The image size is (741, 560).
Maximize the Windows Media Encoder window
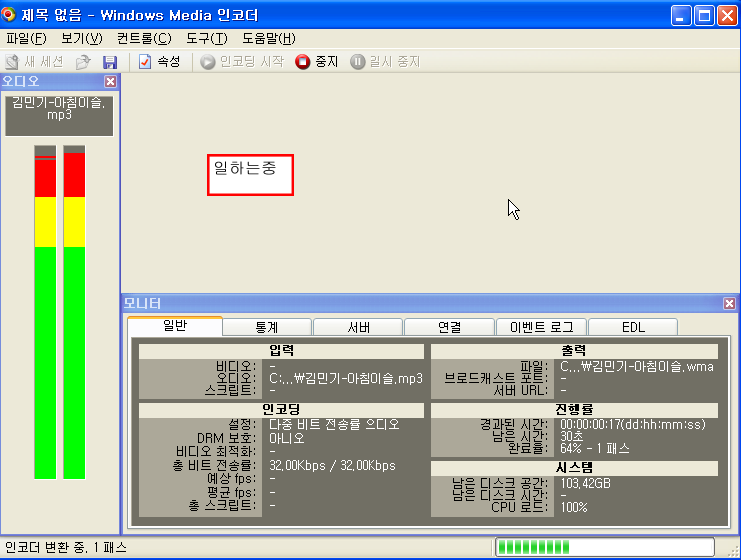[704, 16]
